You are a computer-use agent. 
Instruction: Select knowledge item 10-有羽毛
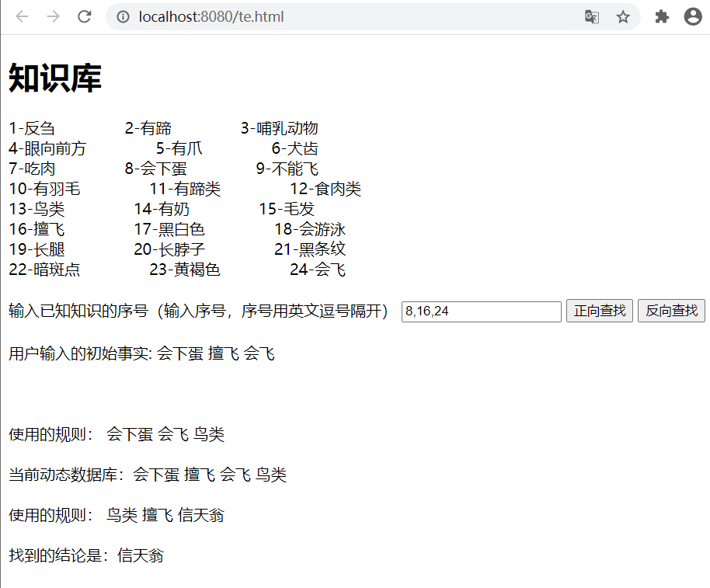(x=44, y=189)
